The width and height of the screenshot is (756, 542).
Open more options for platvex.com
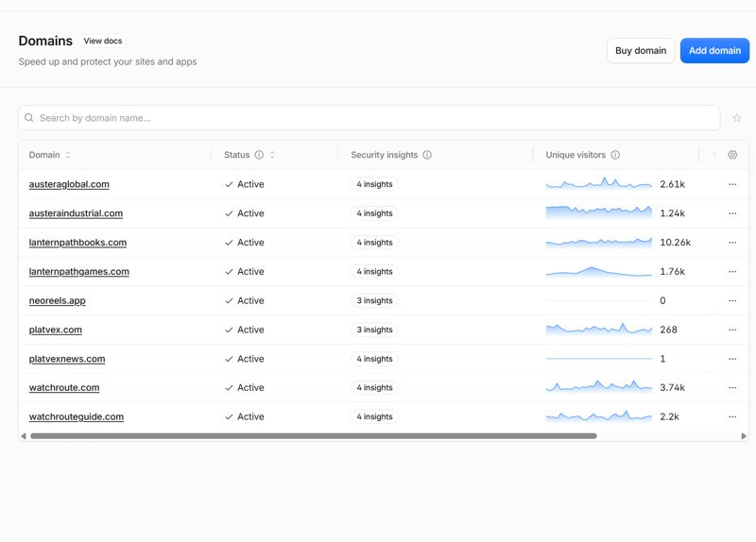[732, 330]
